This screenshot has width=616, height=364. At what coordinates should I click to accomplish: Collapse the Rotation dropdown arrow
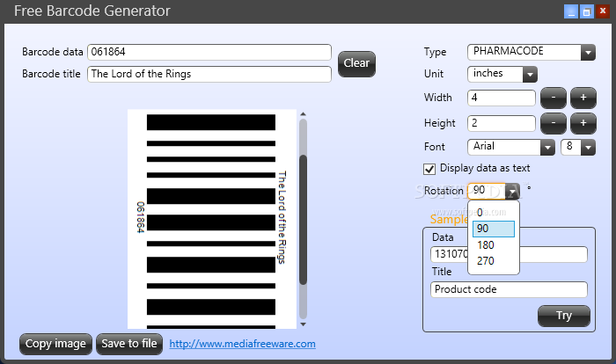[x=512, y=192]
